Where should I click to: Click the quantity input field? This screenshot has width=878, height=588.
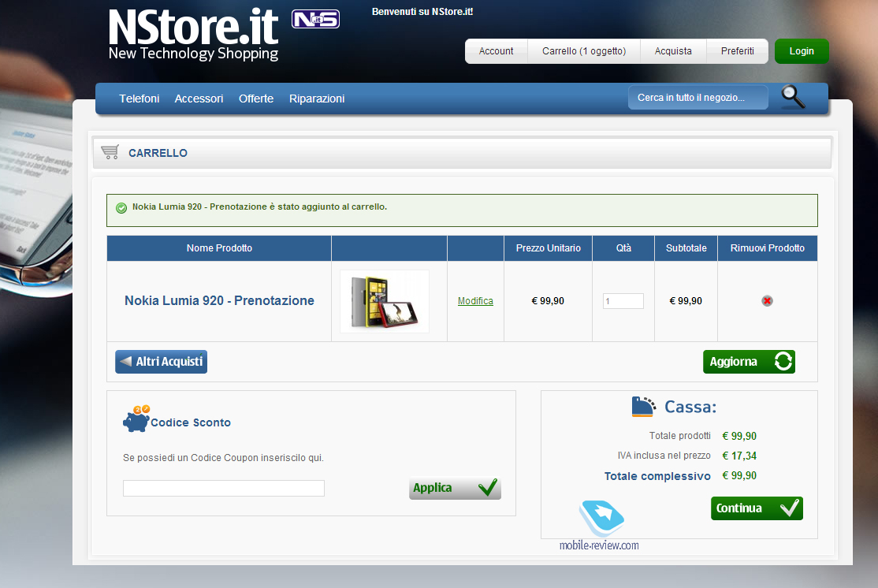[x=623, y=301]
